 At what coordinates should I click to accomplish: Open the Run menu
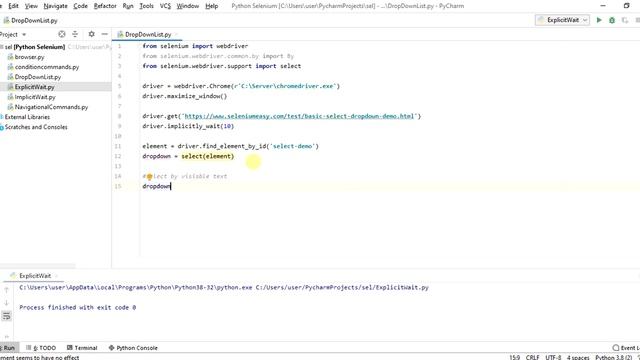coord(128,6)
